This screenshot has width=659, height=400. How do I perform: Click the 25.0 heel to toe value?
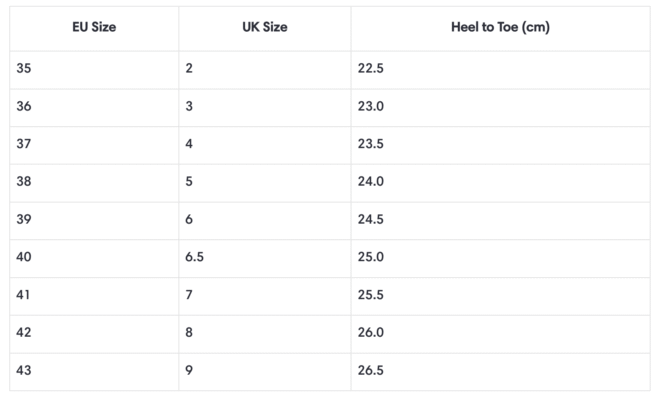(371, 257)
